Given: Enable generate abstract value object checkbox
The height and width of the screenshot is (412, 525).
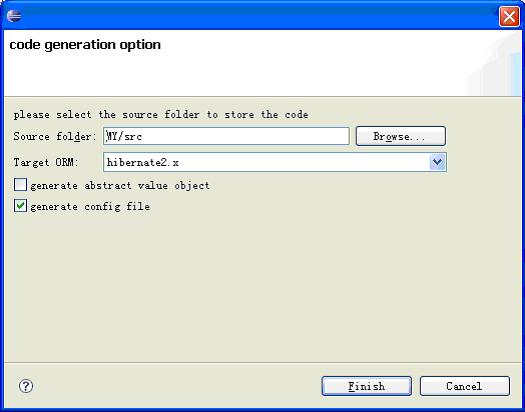Looking at the screenshot, I should 20,184.
